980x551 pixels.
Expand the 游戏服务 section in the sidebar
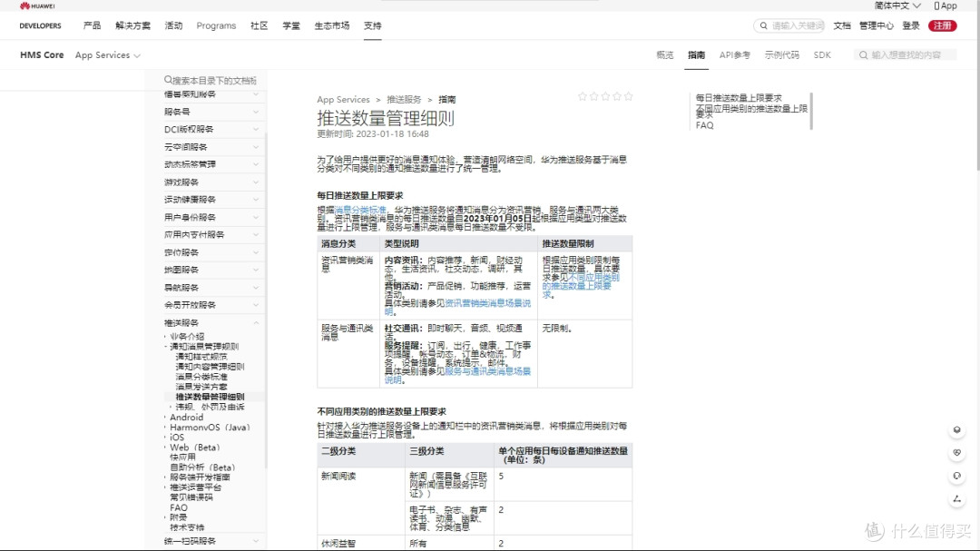click(x=255, y=182)
